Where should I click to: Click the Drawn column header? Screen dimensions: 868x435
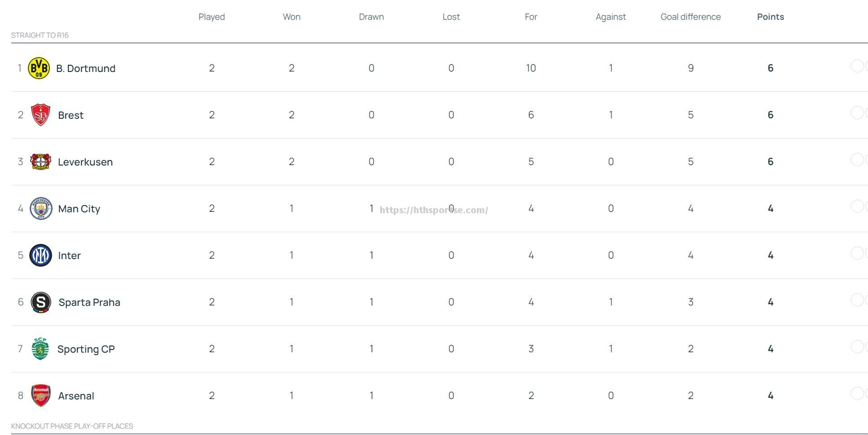[371, 17]
